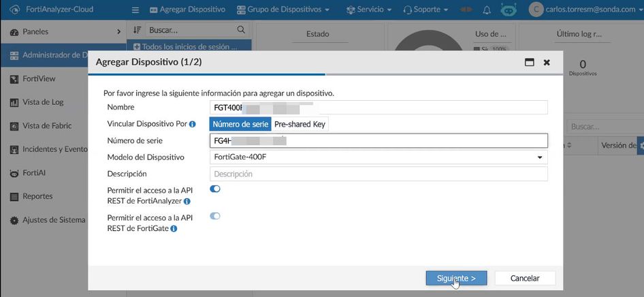The image size is (644, 297).
Task: Toggle FortiGate REST API access switch
Action: tap(215, 216)
